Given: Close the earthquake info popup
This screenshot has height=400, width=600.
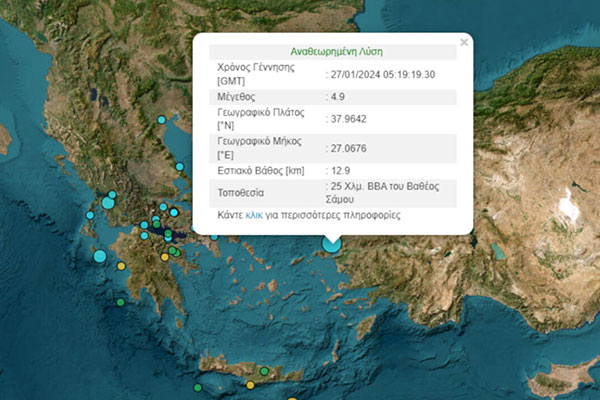Looking at the screenshot, I should [x=463, y=42].
